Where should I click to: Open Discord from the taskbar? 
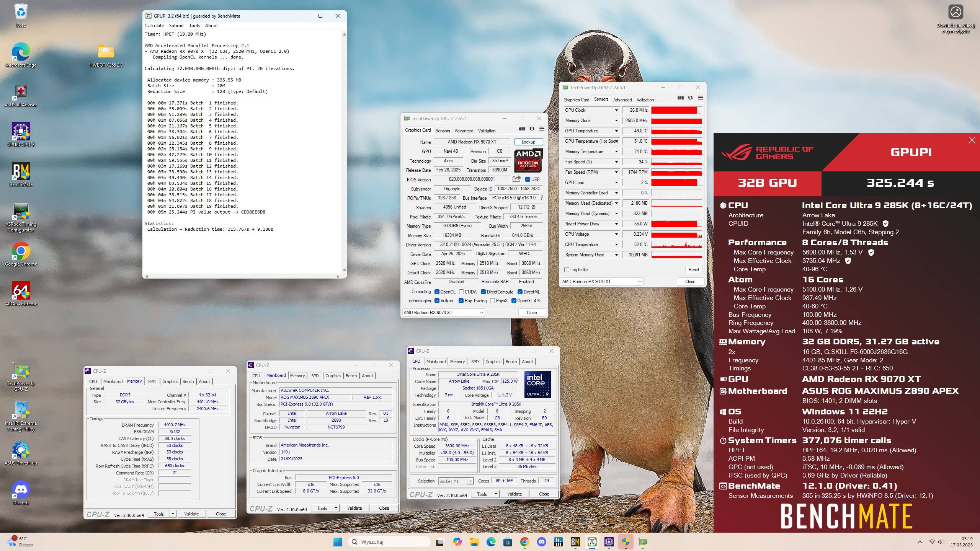click(x=541, y=542)
